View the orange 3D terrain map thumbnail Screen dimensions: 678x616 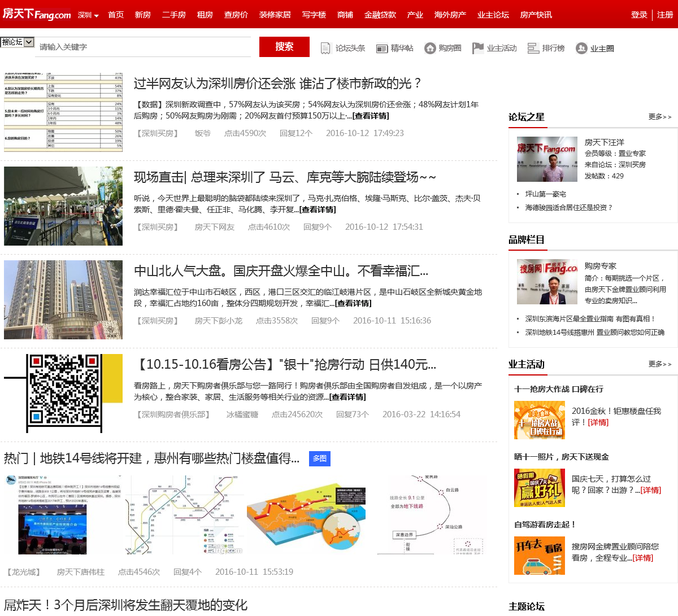[x=306, y=515]
